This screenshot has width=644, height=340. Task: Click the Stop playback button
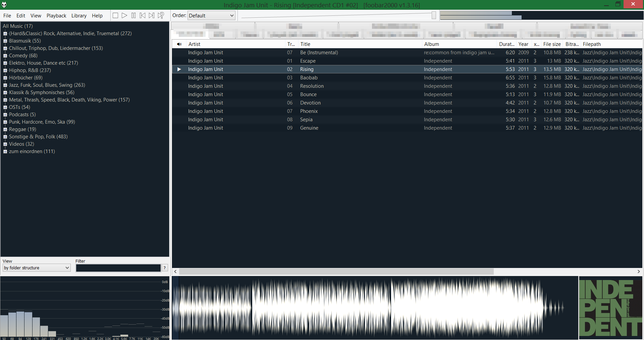(115, 15)
